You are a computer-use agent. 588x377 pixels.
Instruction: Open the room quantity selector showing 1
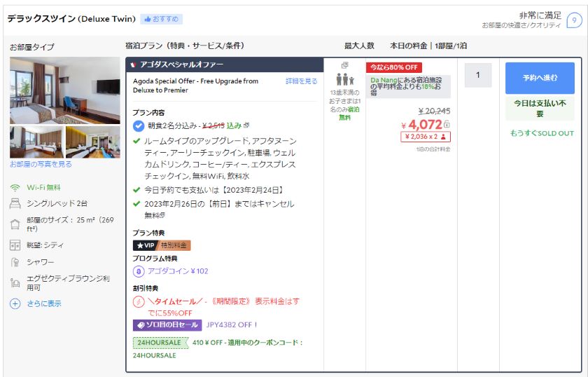478,75
